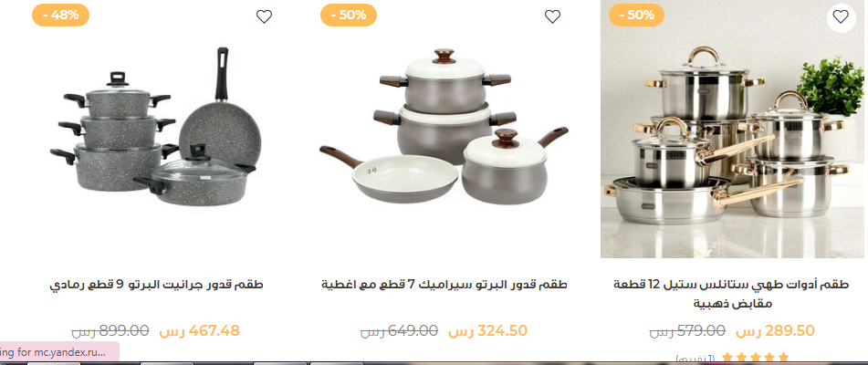Screen dimensions: 868x365
Task: Open the granite Alberto 9-piece gray pots image
Action: tap(157, 129)
